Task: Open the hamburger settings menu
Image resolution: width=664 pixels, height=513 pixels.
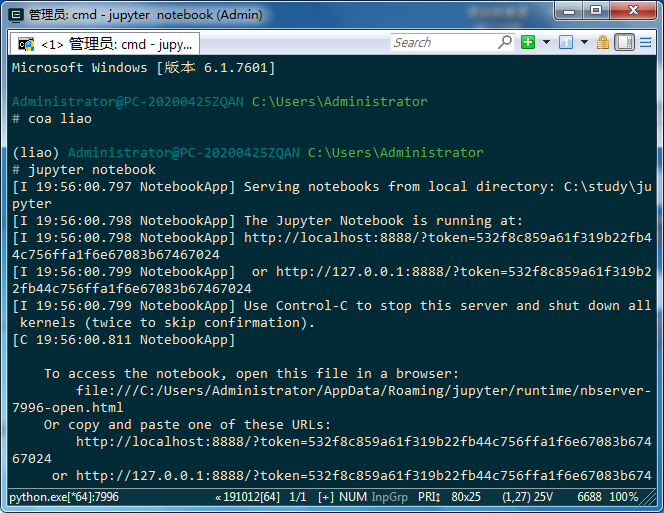Action: click(645, 42)
